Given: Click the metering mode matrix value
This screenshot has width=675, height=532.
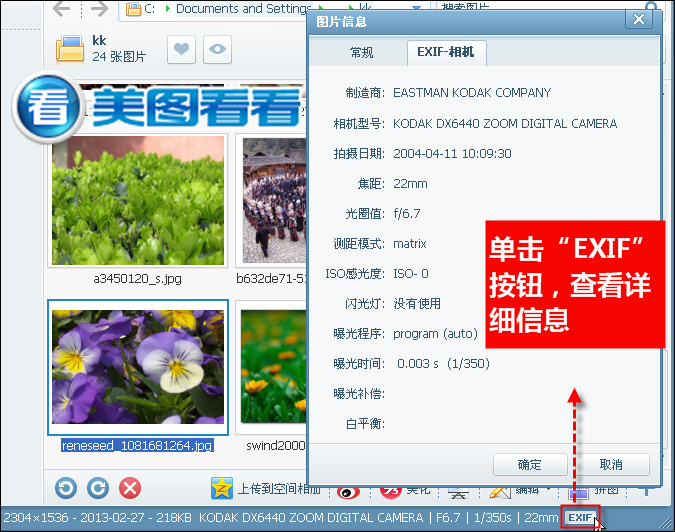Looking at the screenshot, I should [410, 244].
